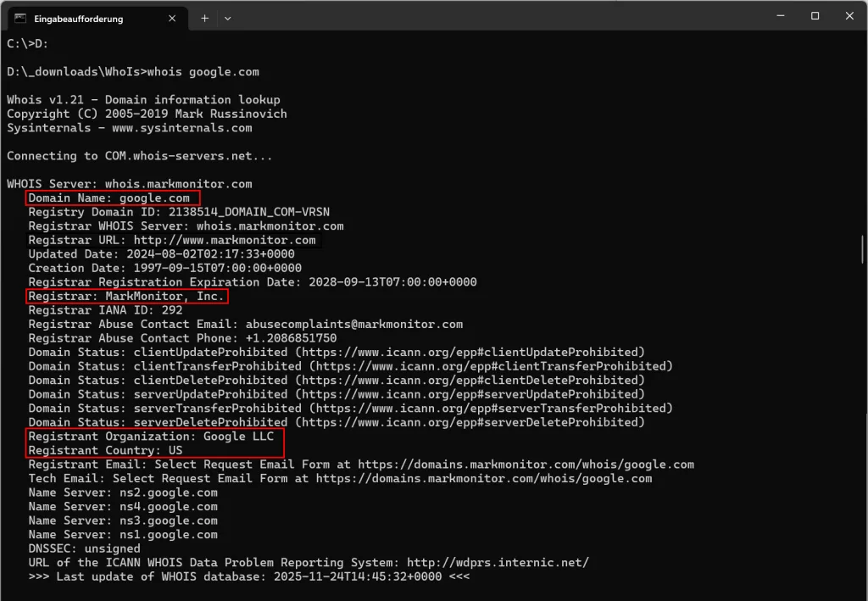868x601 pixels.
Task: Click the Registrar MarkMonitor highlighted text
Action: [x=125, y=296]
